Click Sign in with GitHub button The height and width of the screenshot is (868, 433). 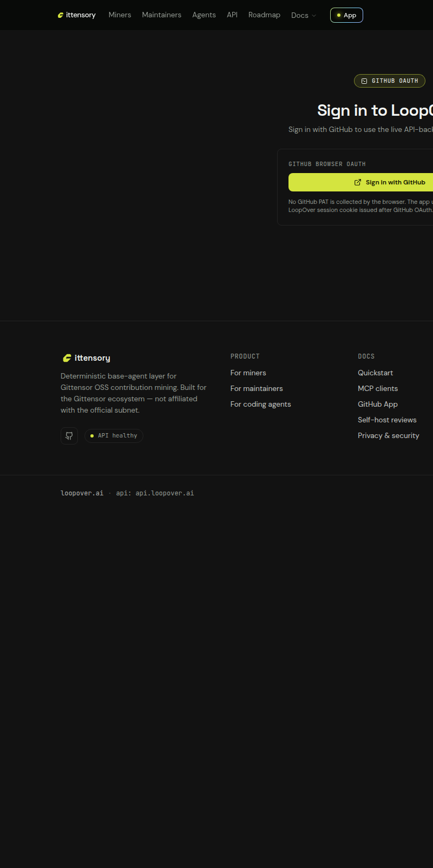pos(360,182)
